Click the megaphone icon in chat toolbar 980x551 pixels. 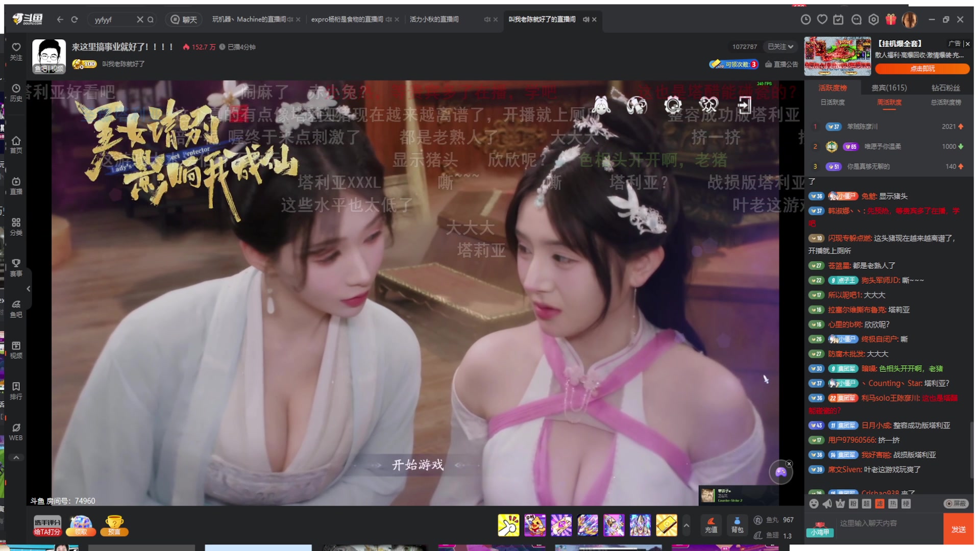pyautogui.click(x=827, y=504)
